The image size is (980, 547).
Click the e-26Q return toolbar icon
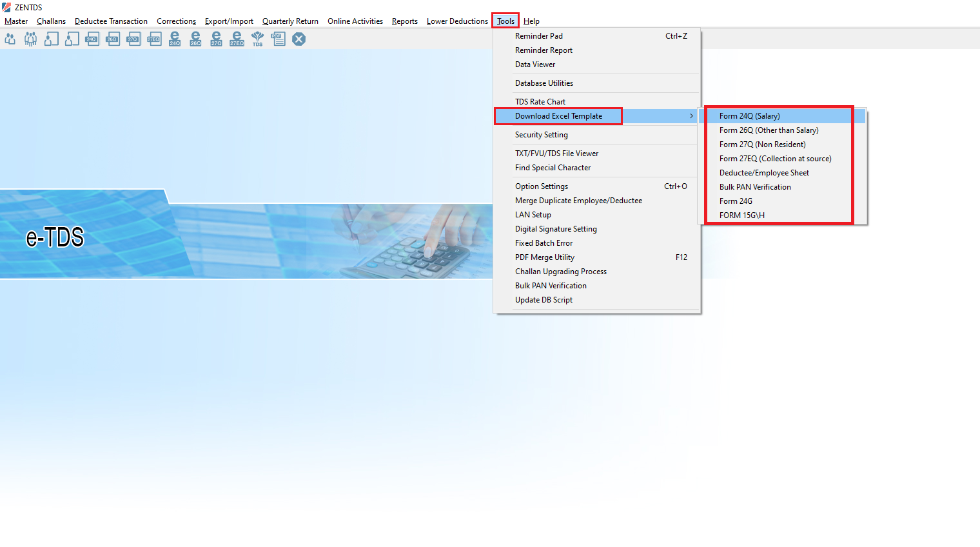196,39
